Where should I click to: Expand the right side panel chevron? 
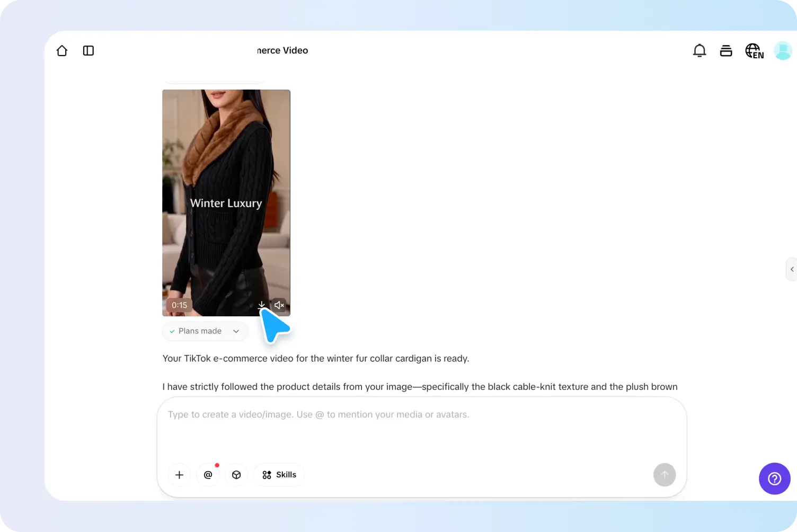(x=792, y=269)
